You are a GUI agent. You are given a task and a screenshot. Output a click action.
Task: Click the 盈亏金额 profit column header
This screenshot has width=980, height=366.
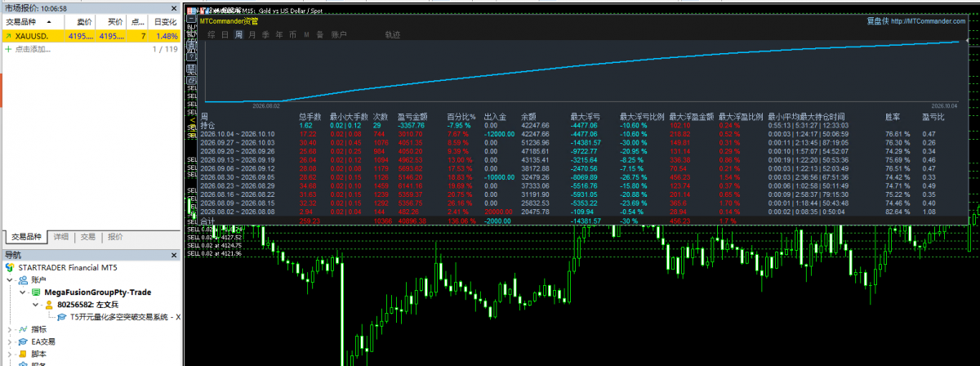tap(412, 117)
